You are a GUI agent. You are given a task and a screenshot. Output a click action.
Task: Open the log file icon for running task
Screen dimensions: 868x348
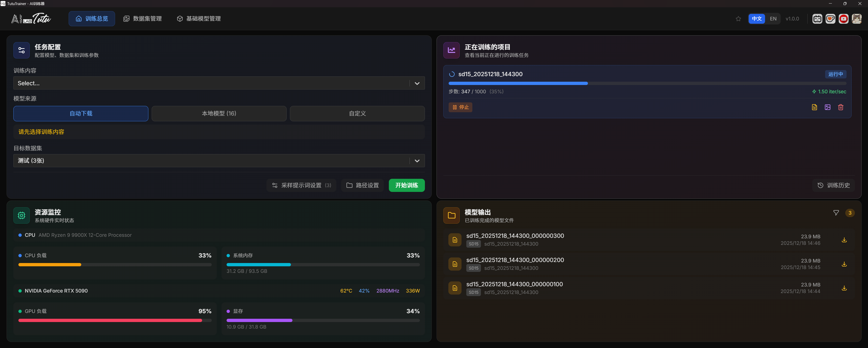tap(815, 107)
